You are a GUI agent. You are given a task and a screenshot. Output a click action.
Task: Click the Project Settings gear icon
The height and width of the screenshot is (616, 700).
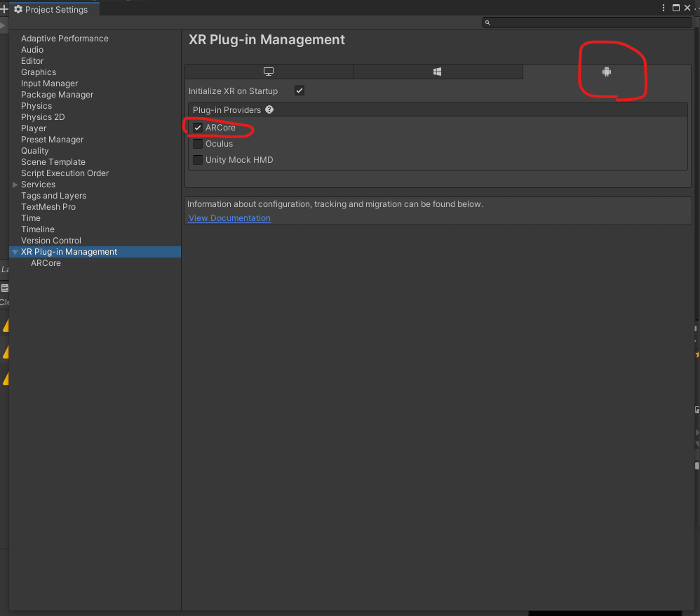[x=18, y=9]
